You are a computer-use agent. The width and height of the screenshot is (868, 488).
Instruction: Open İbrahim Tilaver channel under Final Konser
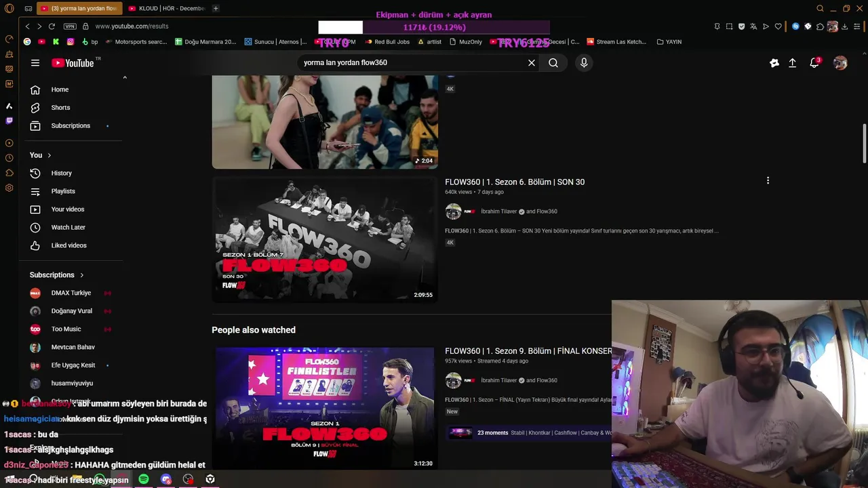point(498,380)
